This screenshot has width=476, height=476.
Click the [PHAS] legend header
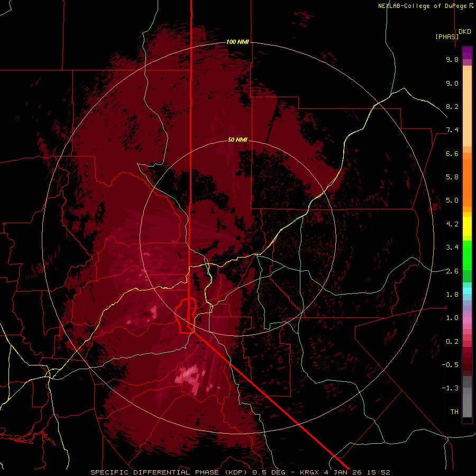pyautogui.click(x=447, y=36)
